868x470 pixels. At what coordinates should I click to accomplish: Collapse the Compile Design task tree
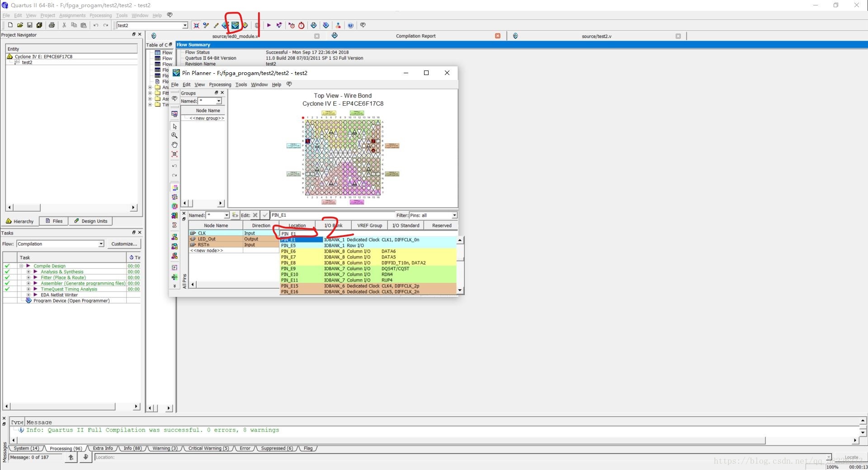pos(21,266)
